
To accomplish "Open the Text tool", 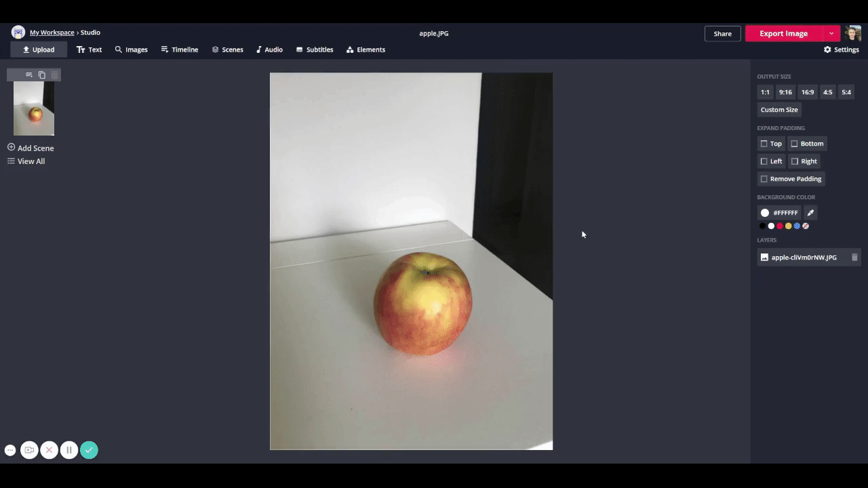I will (x=89, y=49).
